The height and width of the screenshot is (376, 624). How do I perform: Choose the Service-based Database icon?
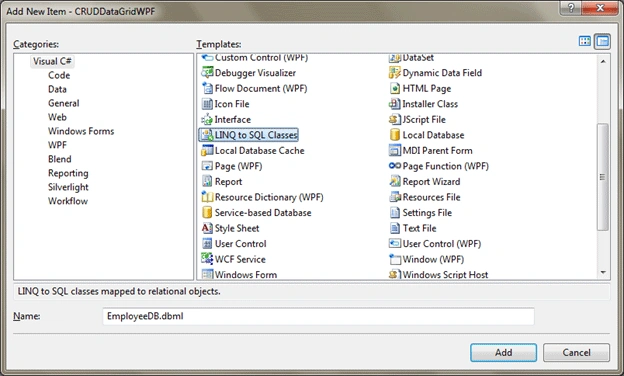click(x=207, y=212)
